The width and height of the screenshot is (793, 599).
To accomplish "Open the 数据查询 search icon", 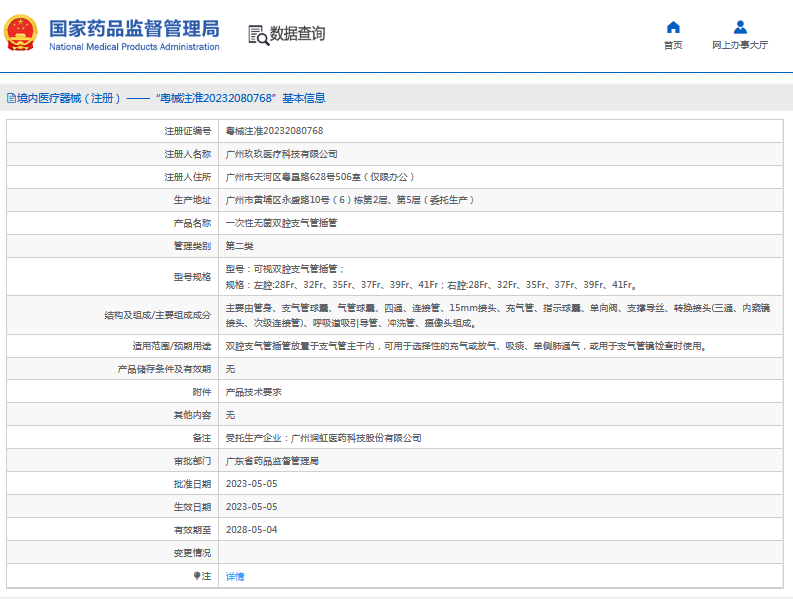I will [x=258, y=35].
